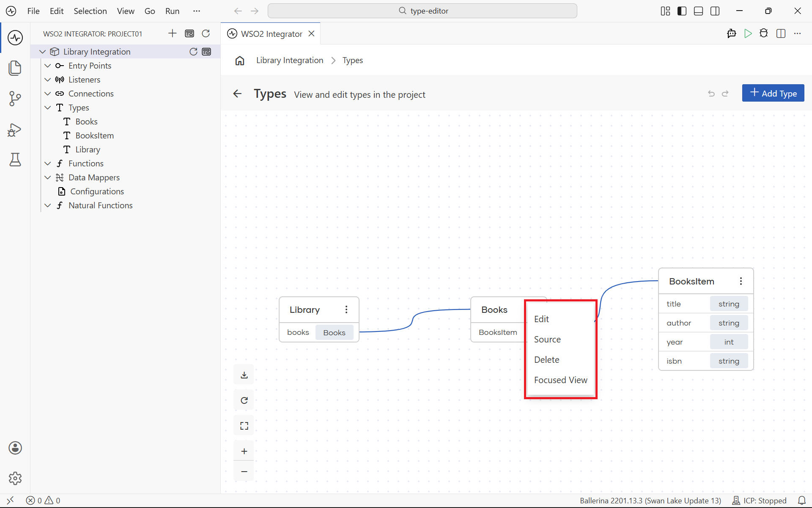Open the Source Control view
This screenshot has width=812, height=508.
coord(15,99)
